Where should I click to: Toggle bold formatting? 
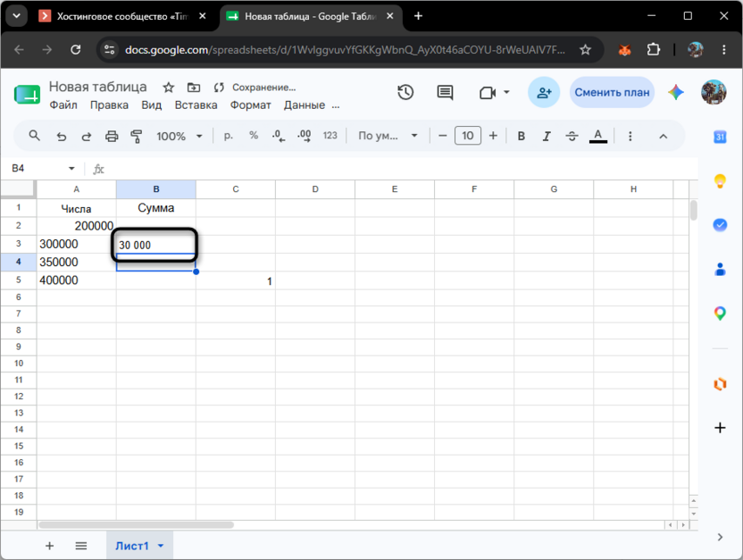point(522,137)
